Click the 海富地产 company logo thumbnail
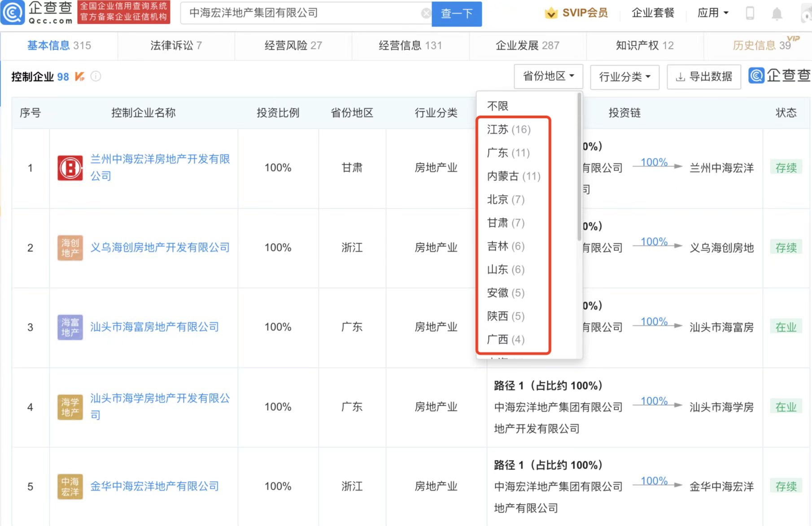This screenshot has width=812, height=526. [70, 327]
